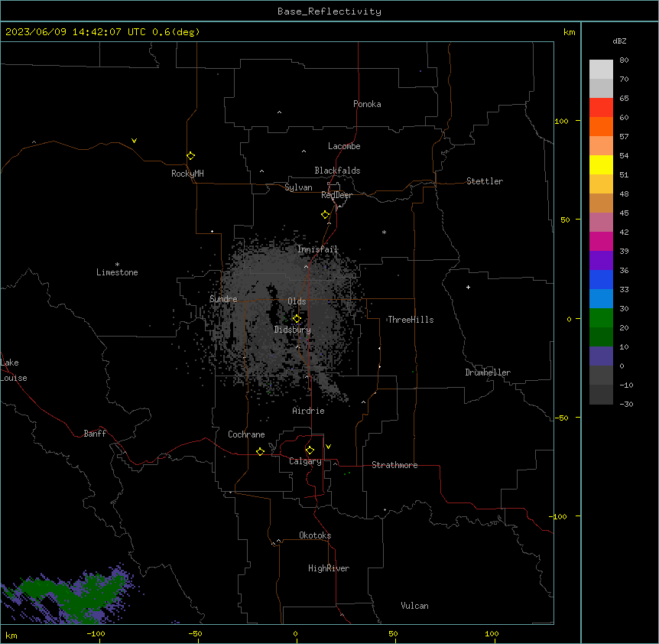Click the asterisk marker east of Innisfail
The width and height of the screenshot is (659, 644).
click(384, 232)
